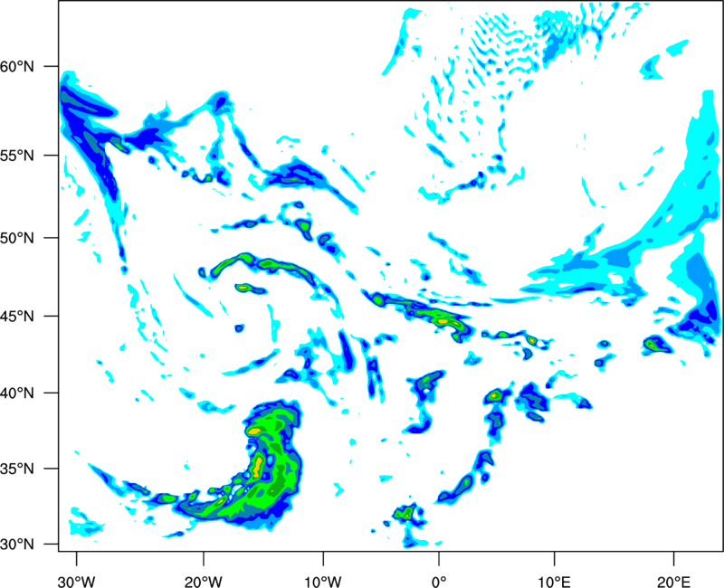Click the 50°N latitude label

point(17,238)
